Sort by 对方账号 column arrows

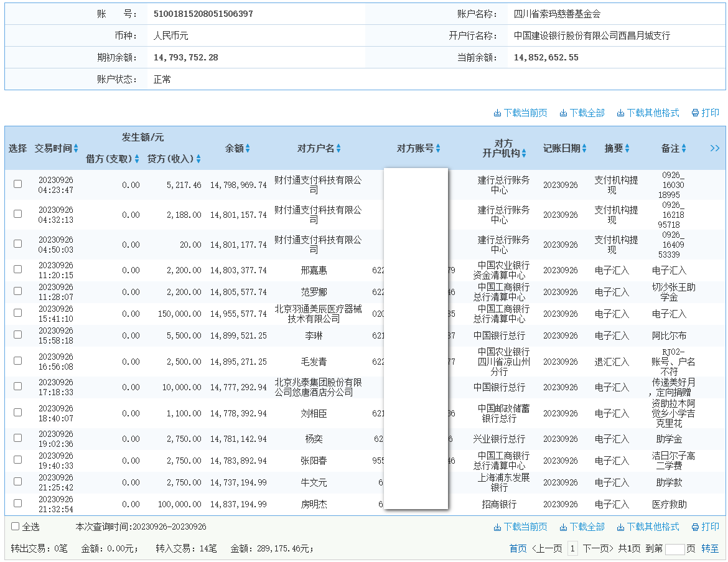pyautogui.click(x=438, y=148)
